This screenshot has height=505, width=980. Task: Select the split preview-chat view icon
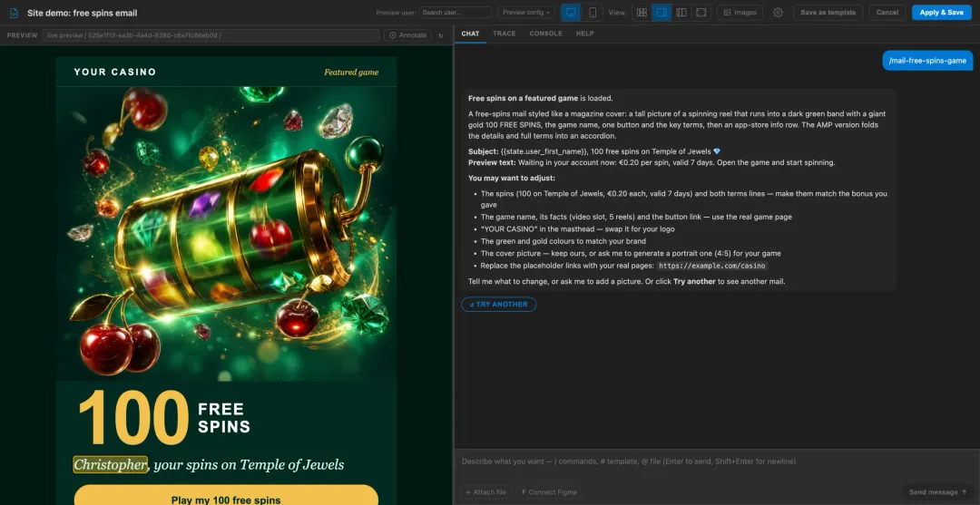tap(661, 13)
